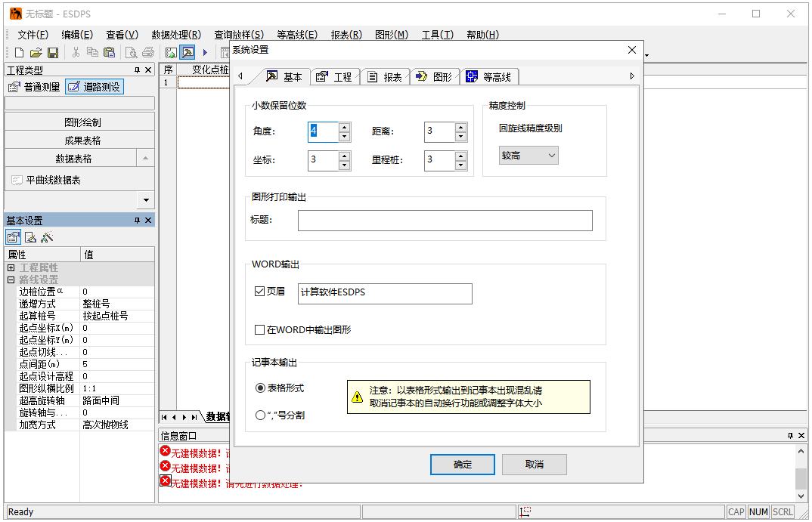
Task: Click the first icon in 基本设置 toolbar
Action: [x=14, y=237]
